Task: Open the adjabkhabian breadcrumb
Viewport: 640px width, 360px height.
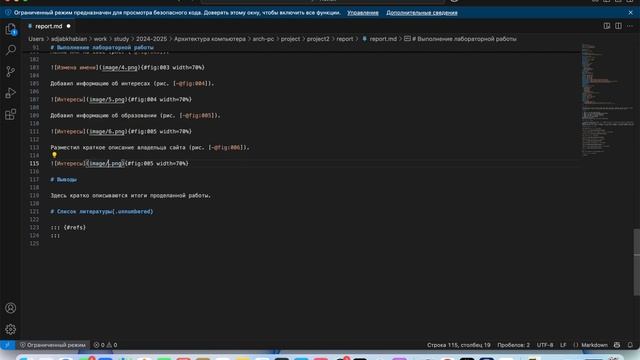Action: point(69,39)
